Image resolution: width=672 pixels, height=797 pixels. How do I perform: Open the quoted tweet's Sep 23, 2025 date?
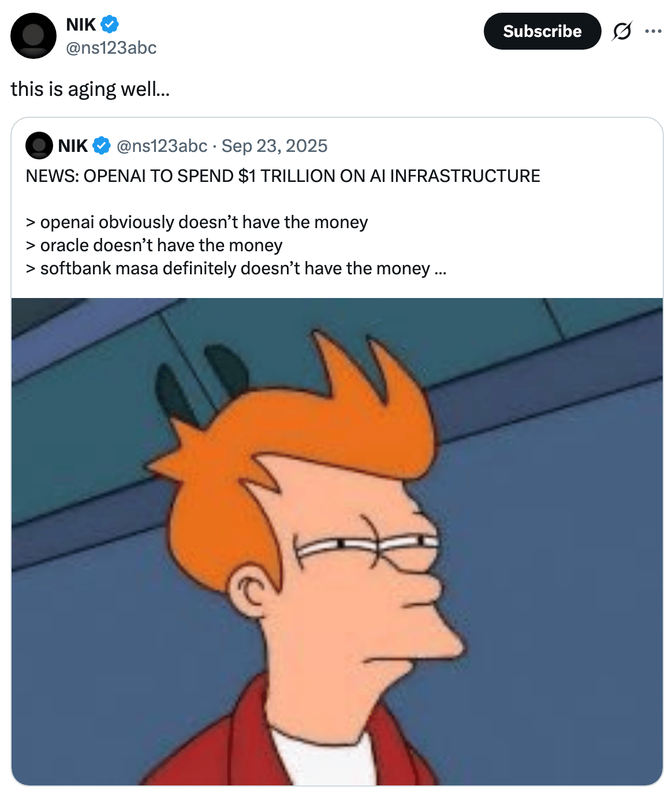click(274, 146)
